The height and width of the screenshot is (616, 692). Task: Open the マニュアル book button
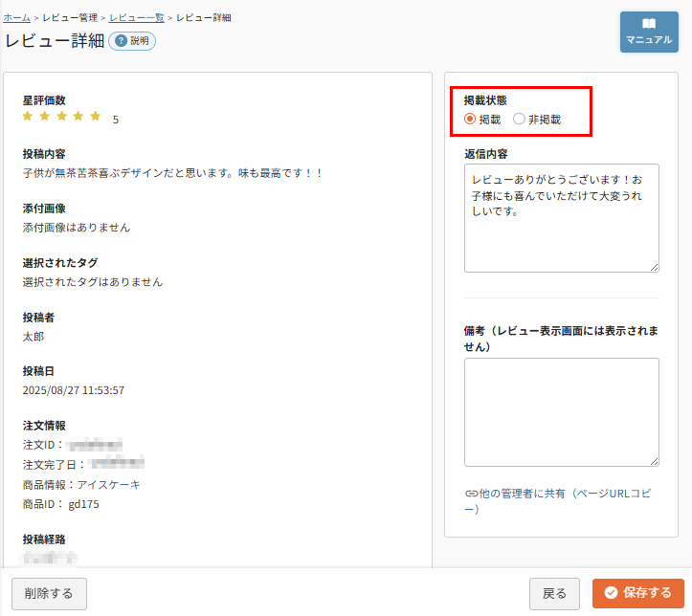649,32
